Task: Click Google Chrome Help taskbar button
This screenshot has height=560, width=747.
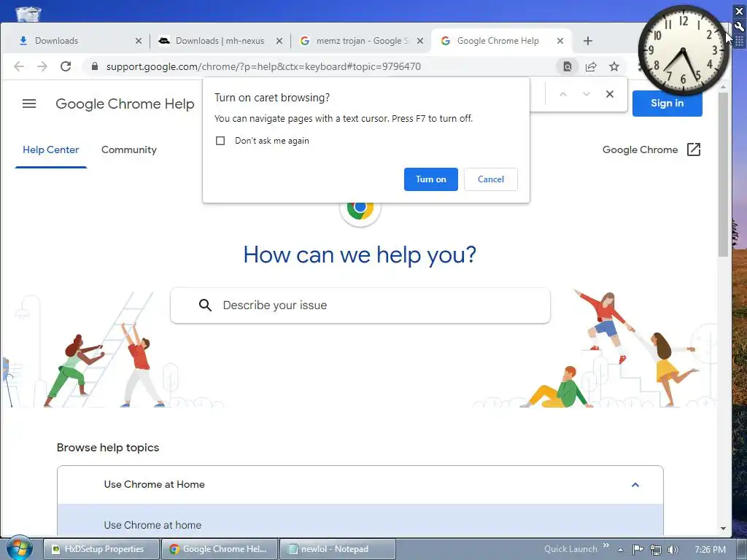Action: click(219, 549)
